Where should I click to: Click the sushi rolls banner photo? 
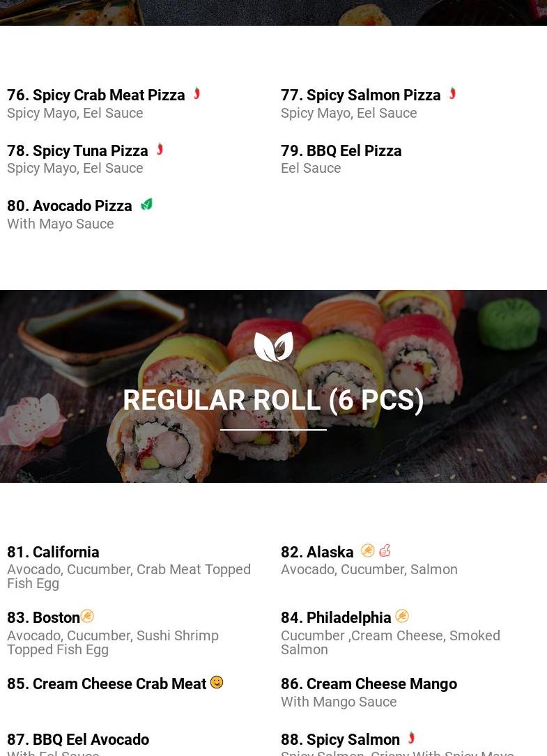273,386
